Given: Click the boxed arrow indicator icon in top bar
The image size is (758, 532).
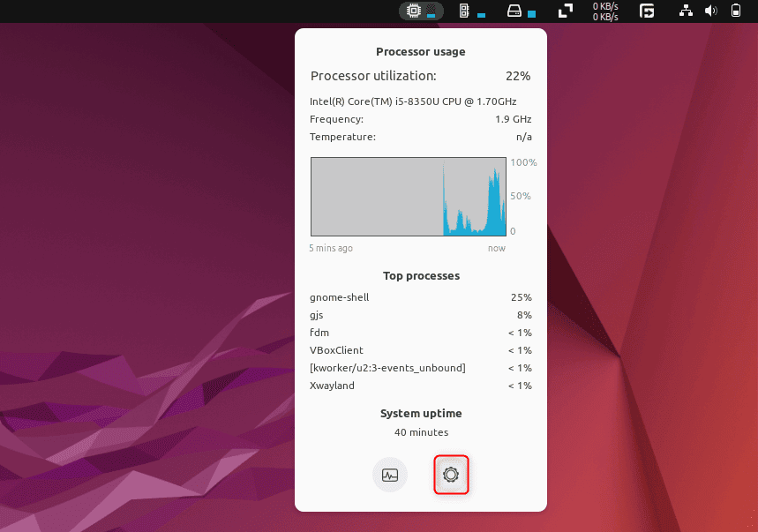Looking at the screenshot, I should [x=647, y=11].
